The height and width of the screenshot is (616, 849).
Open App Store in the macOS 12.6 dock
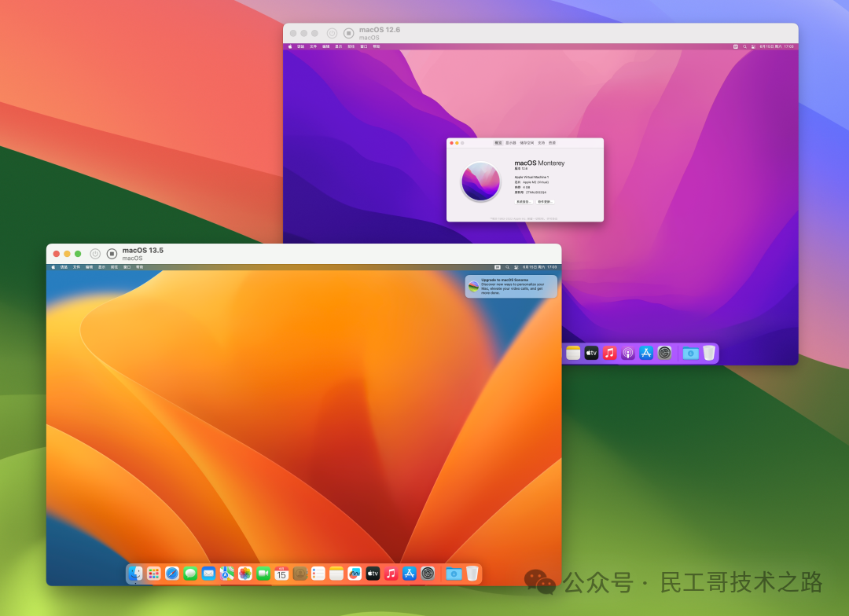coord(646,353)
